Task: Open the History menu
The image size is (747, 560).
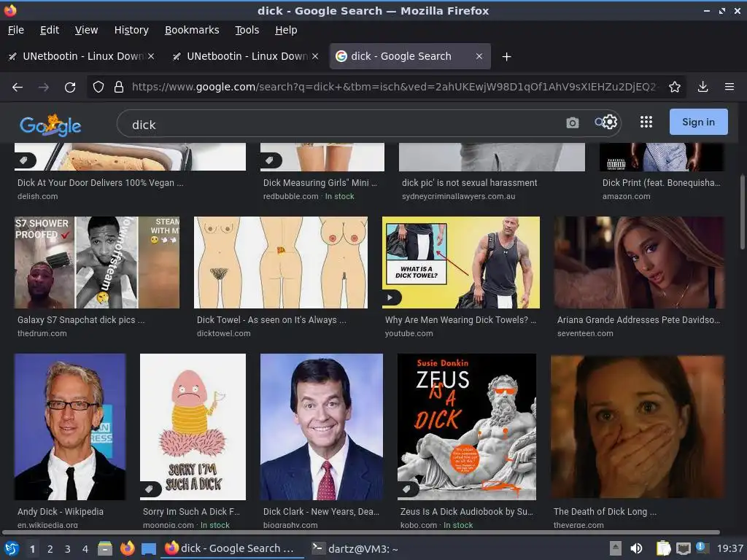Action: click(131, 30)
